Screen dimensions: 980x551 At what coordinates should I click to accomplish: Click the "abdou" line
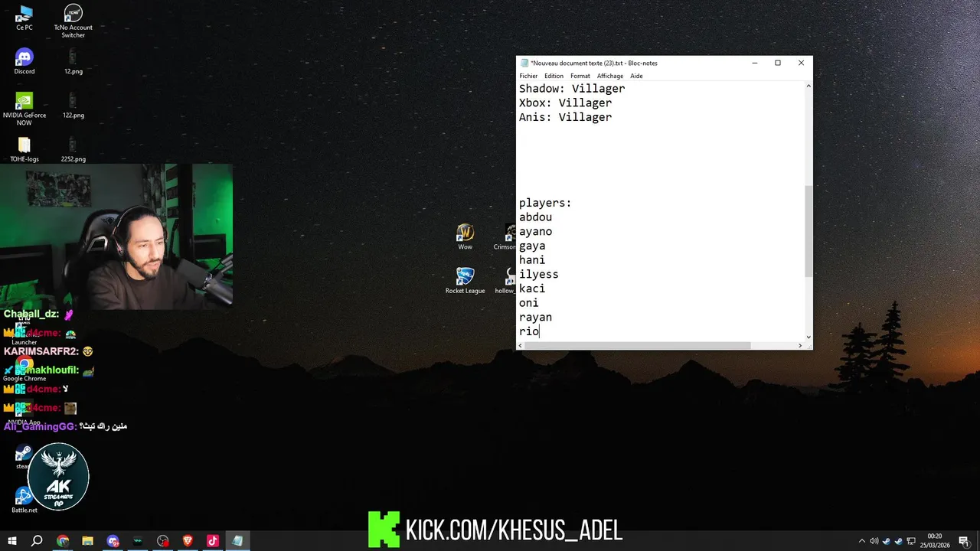click(535, 217)
